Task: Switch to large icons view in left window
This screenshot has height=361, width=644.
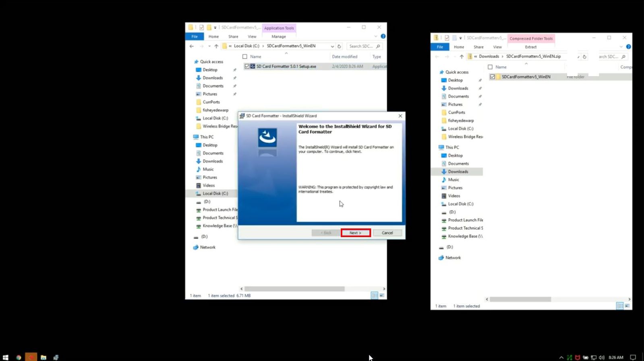Action: pos(382,296)
